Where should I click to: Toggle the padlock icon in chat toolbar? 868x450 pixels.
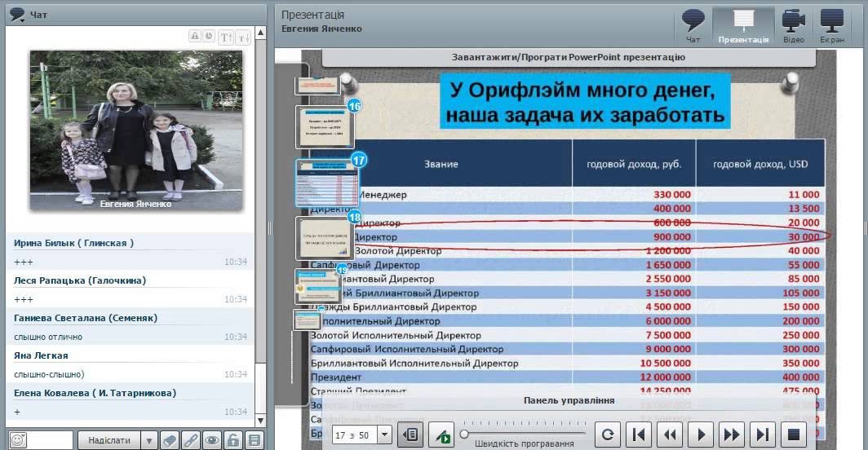pyautogui.click(x=233, y=440)
